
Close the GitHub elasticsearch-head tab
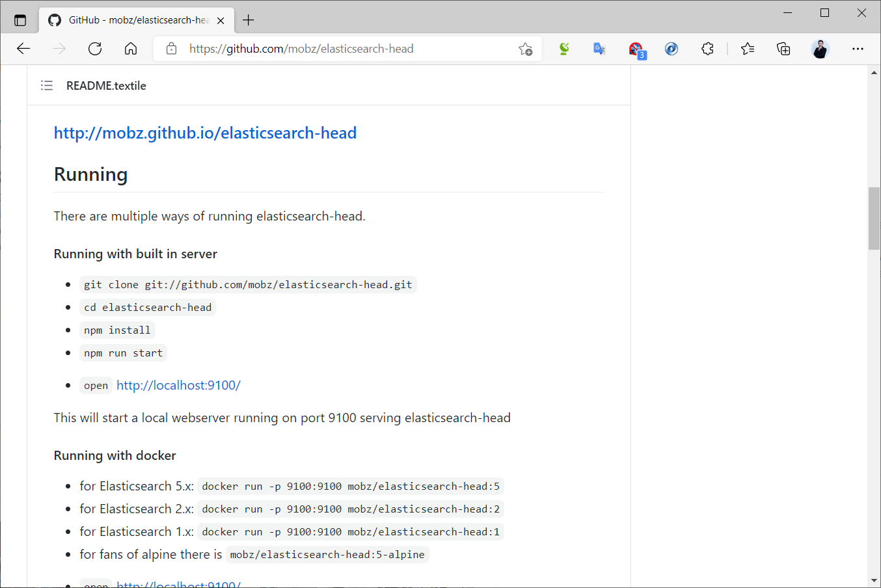click(x=221, y=20)
